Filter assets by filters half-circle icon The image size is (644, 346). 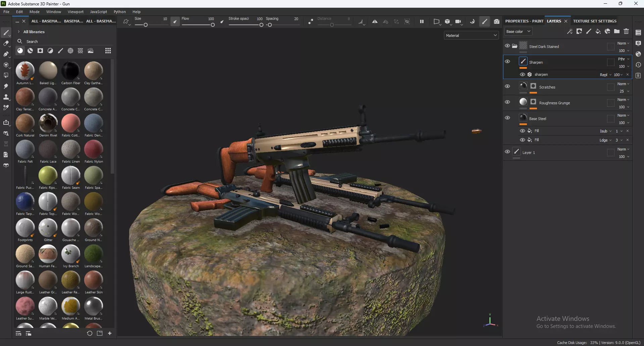pyautogui.click(x=50, y=51)
